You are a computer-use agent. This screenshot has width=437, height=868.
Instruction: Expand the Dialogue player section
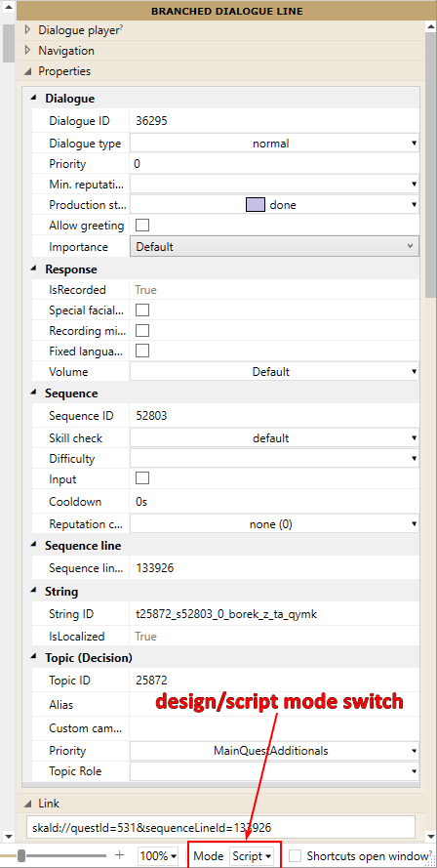pyautogui.click(x=27, y=30)
